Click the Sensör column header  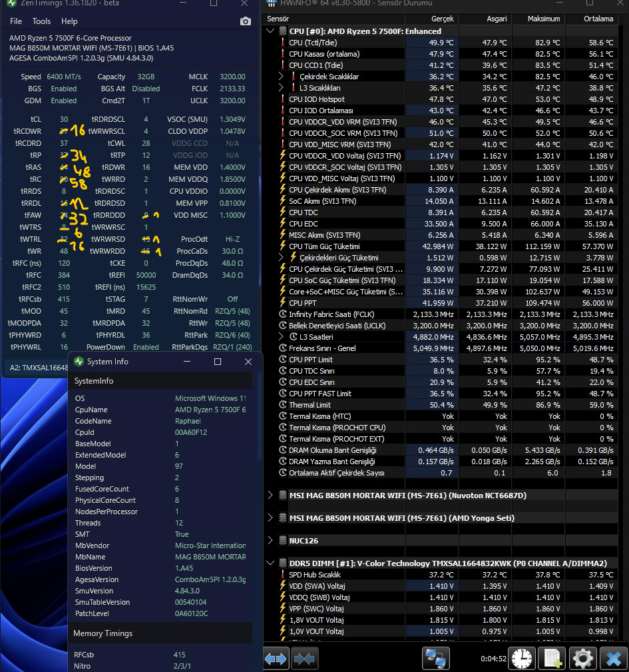[334, 19]
